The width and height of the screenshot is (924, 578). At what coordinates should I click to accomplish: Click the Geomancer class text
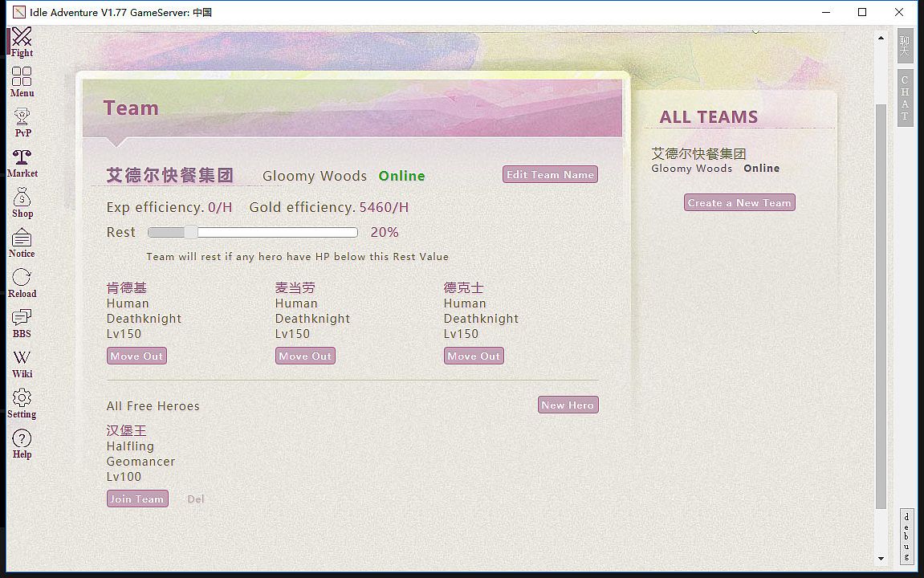click(140, 462)
